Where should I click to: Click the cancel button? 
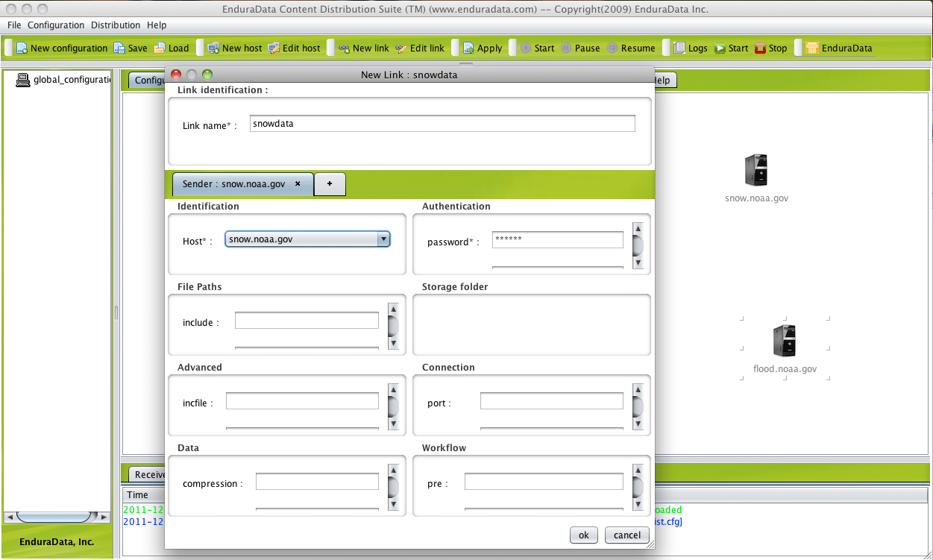(x=626, y=535)
